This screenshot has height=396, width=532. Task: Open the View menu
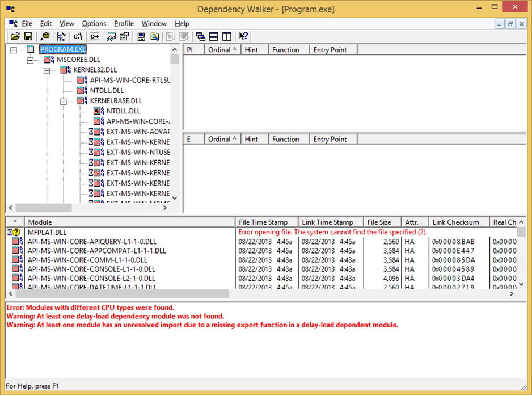[x=67, y=23]
